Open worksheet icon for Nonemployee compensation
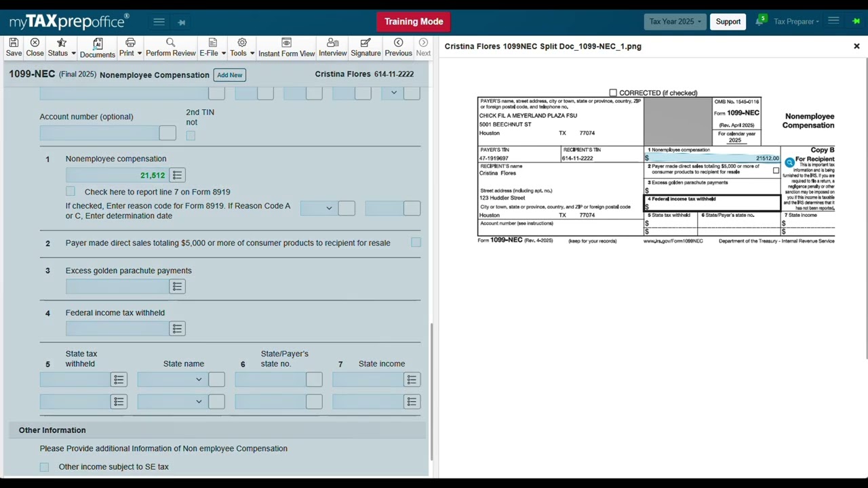This screenshot has height=488, width=868. point(177,176)
